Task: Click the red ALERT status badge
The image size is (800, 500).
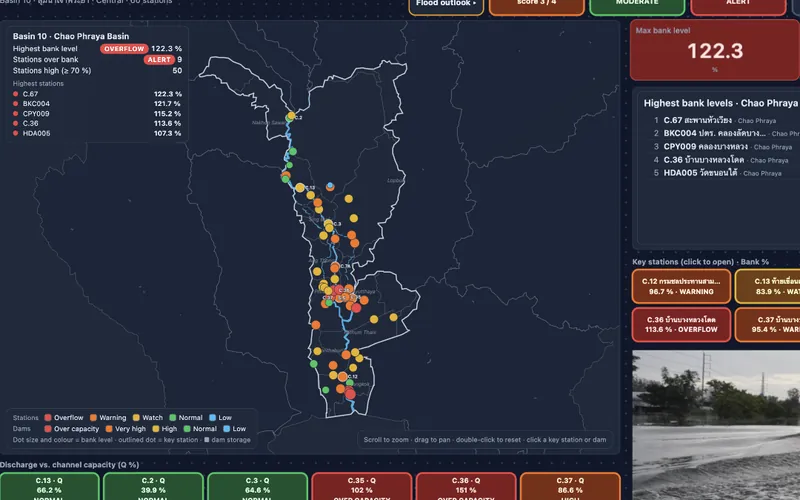Action: pyautogui.click(x=738, y=5)
